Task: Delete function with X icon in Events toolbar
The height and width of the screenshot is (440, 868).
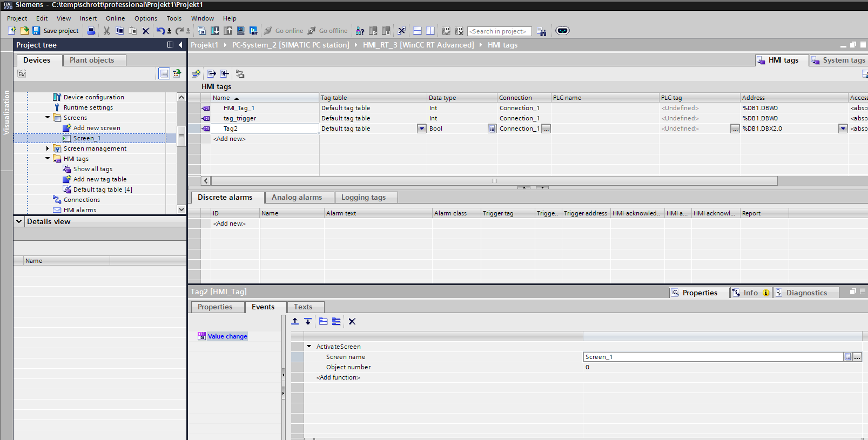Action: 352,321
